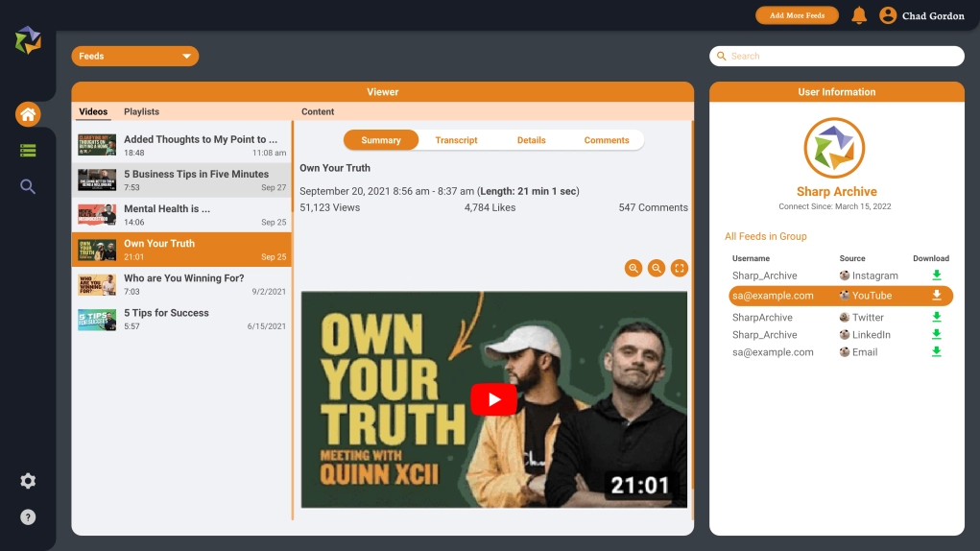Click the Add More Feeds button
Viewport: 980px width, 551px height.
point(797,15)
